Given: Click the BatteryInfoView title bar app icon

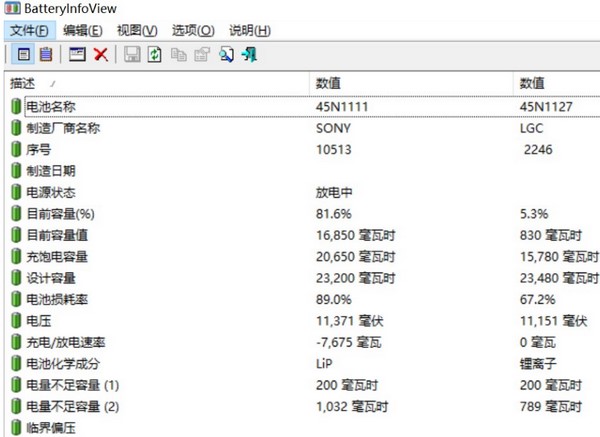Looking at the screenshot, I should pos(12,8).
